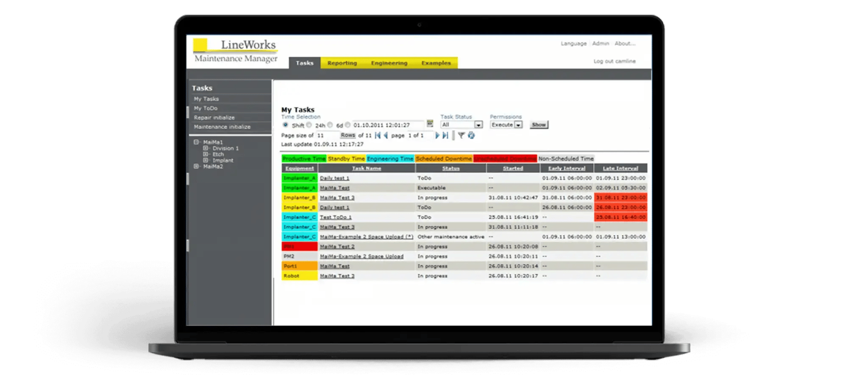Viewport: 868px width, 375px height.
Task: Open the Reporting tab
Action: 342,63
